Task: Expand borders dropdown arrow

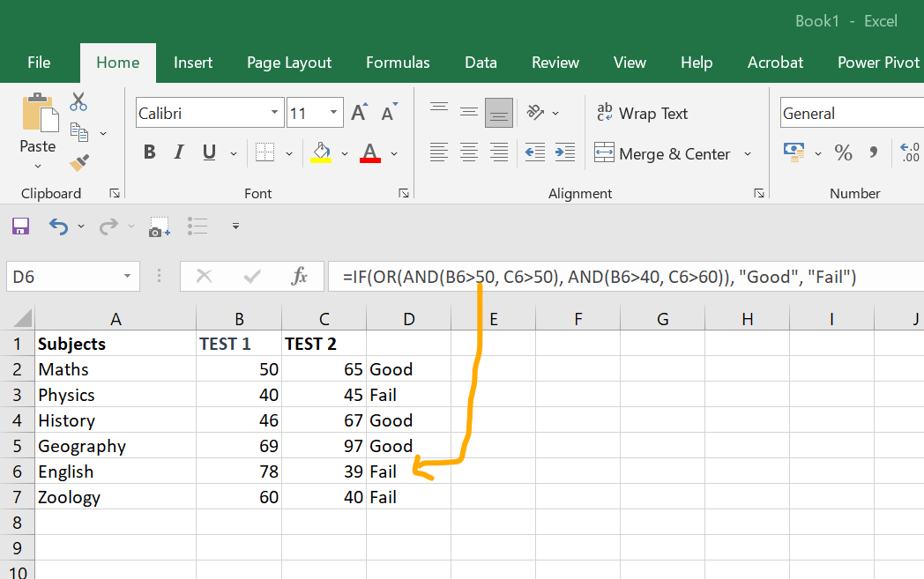Action: coord(289,153)
